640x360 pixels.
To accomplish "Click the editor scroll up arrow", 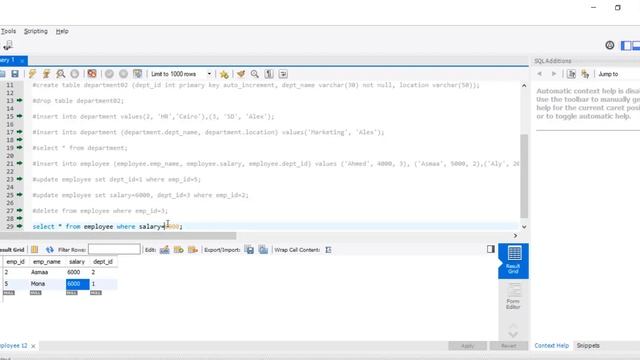I will (524, 86).
